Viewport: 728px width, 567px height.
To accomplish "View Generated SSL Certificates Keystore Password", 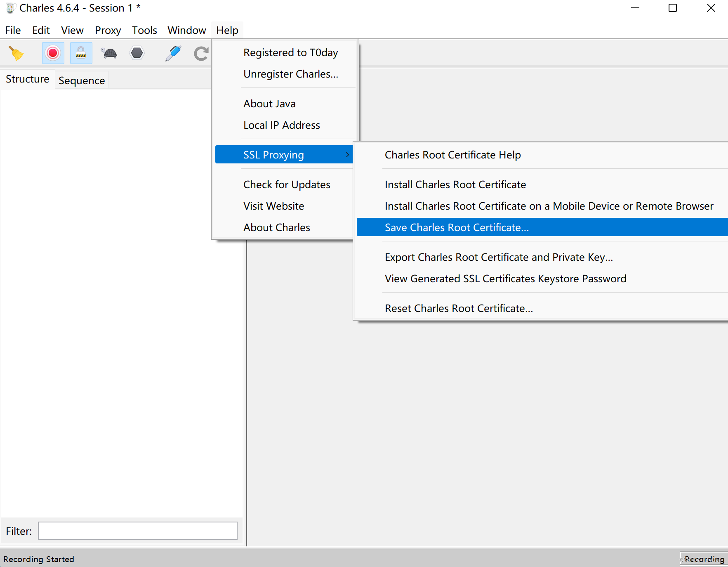I will pos(542,279).
